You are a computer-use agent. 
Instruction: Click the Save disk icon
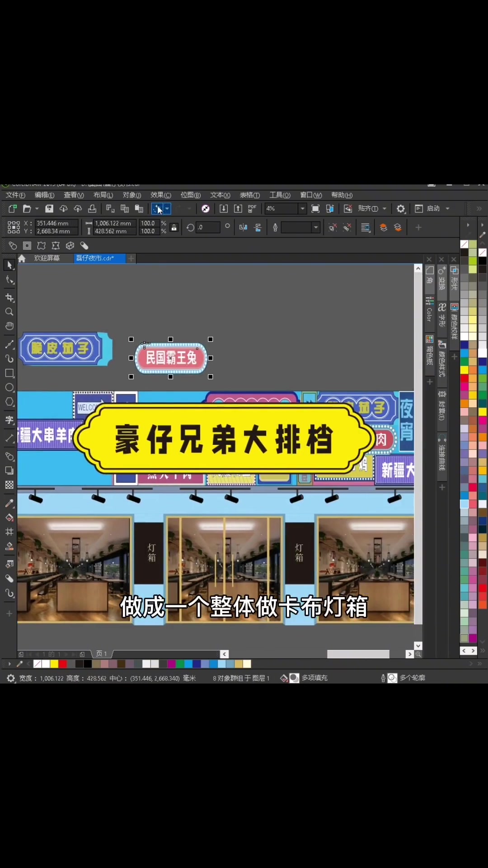pos(49,208)
